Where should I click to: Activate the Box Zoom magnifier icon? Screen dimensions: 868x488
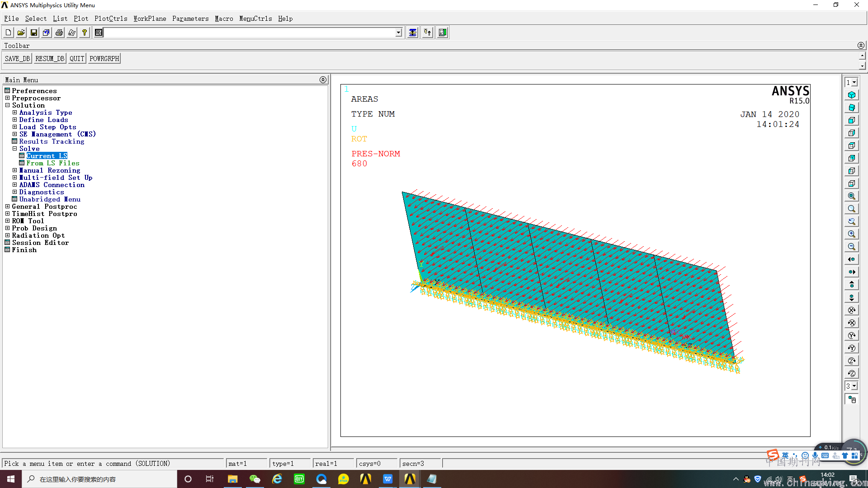coord(852,209)
